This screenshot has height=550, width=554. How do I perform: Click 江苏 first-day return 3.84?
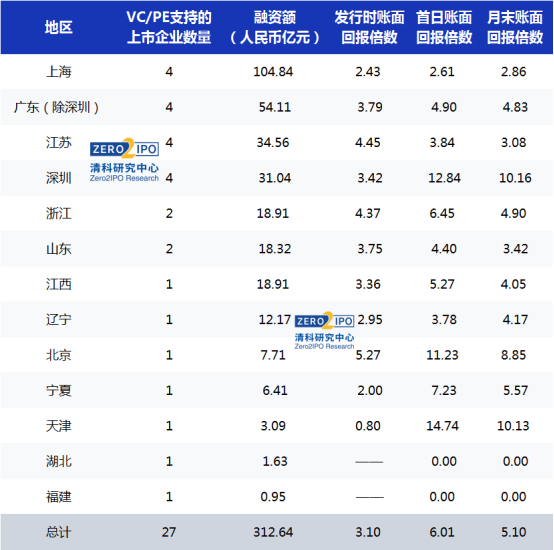point(442,142)
